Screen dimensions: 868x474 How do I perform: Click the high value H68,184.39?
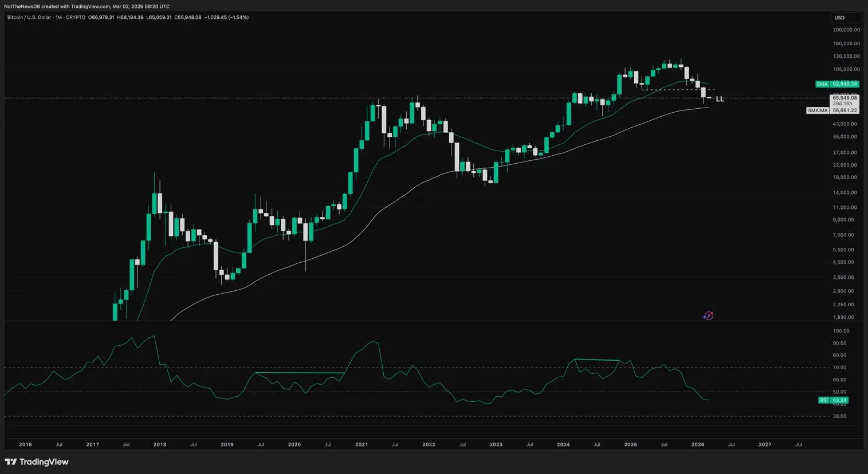(x=130, y=17)
